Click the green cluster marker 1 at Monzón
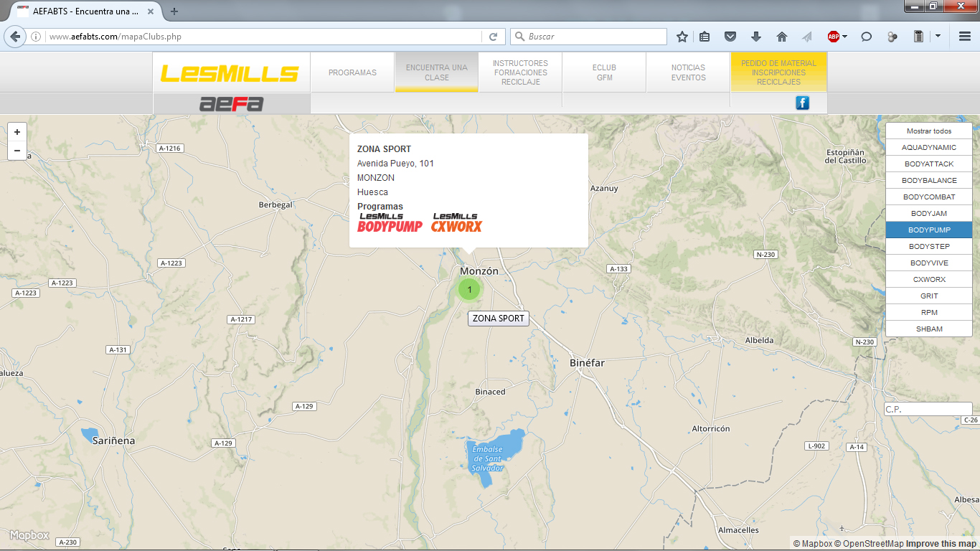This screenshot has width=980, height=551. (x=469, y=290)
